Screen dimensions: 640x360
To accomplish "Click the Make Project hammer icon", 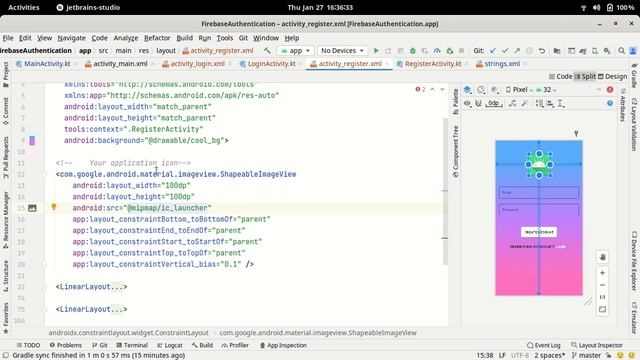I will [267, 51].
